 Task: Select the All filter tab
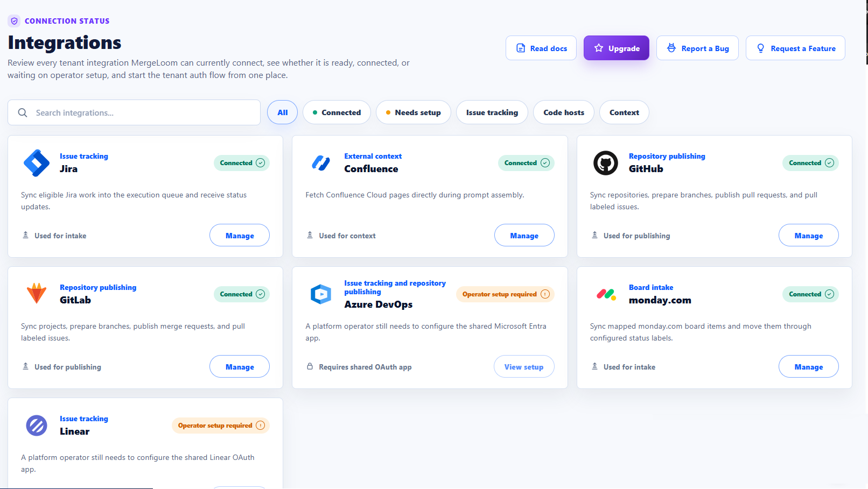point(283,112)
